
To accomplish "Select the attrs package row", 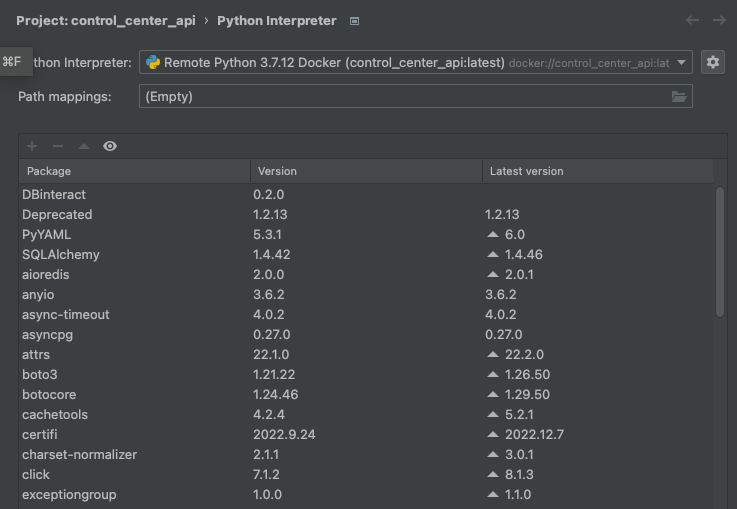I will (x=366, y=354).
